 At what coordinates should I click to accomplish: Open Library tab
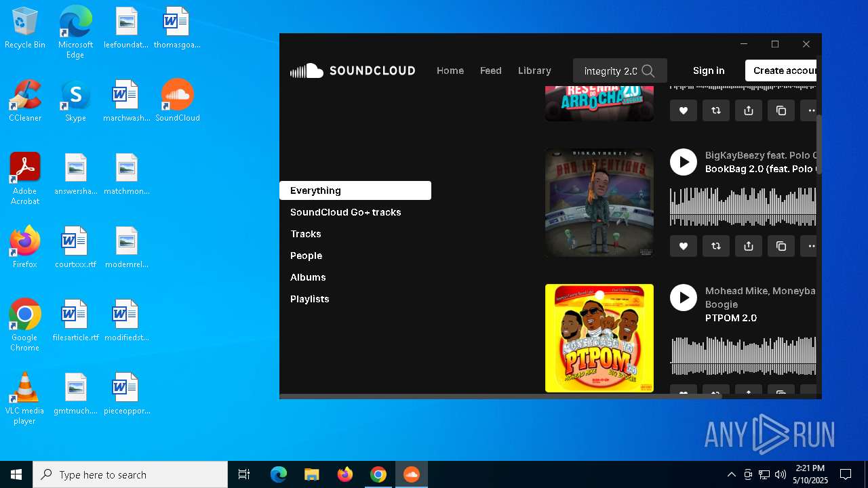(x=534, y=70)
